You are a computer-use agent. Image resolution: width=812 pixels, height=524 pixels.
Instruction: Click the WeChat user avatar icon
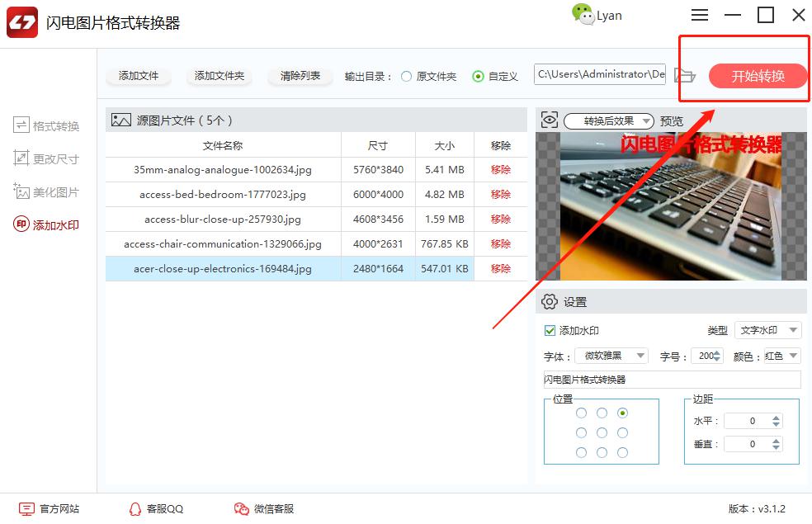pos(583,15)
